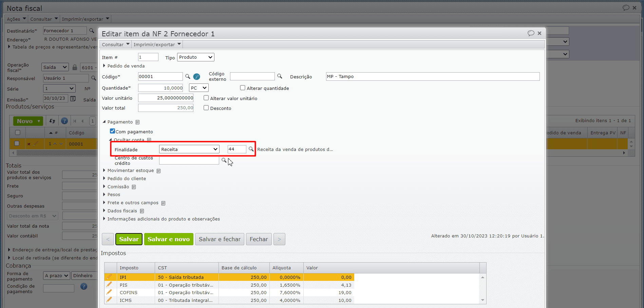Viewport: 644px width, 308px height.
Task: Open the blue product info icon beside Código
Action: (x=196, y=77)
